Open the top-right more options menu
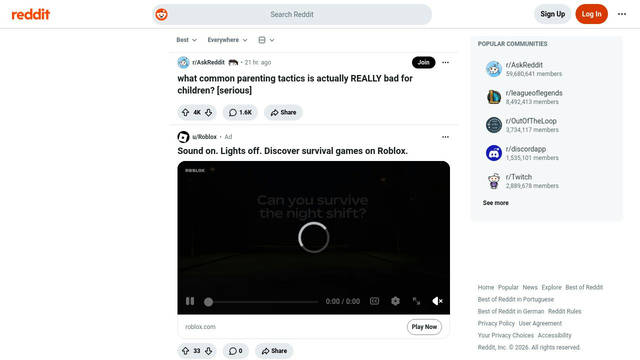This screenshot has height=360, width=640. coord(622,14)
